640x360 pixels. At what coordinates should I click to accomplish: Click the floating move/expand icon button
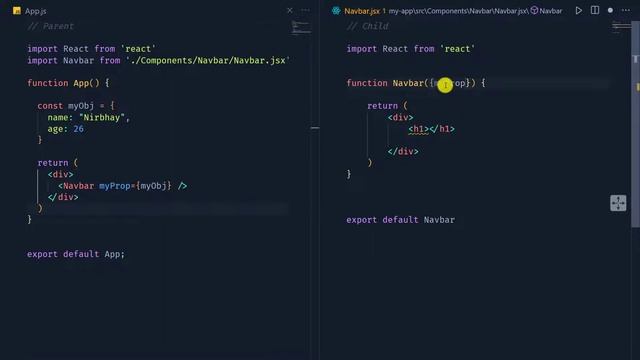(618, 203)
